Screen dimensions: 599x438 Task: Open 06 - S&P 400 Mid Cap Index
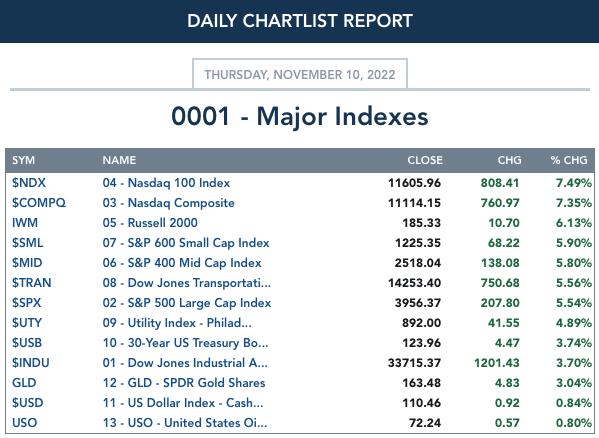[x=182, y=263]
